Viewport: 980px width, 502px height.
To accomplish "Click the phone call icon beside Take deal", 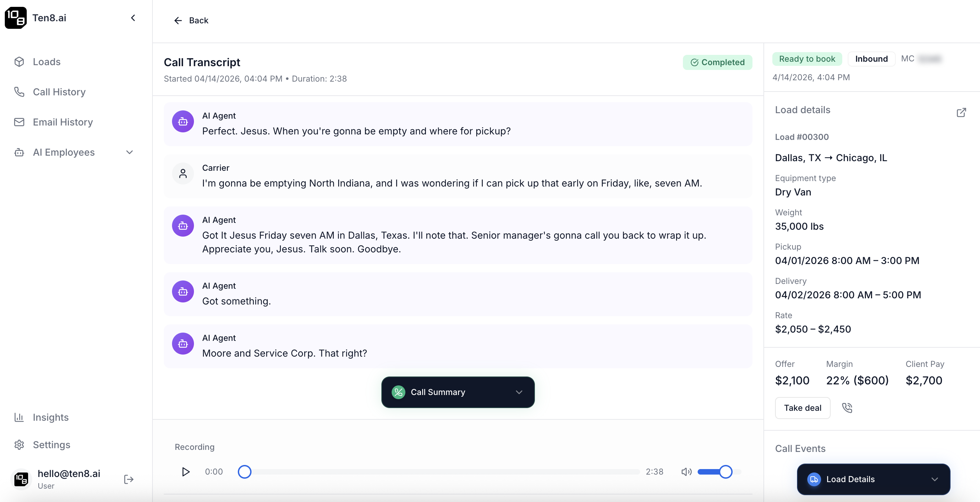I will coord(847,408).
